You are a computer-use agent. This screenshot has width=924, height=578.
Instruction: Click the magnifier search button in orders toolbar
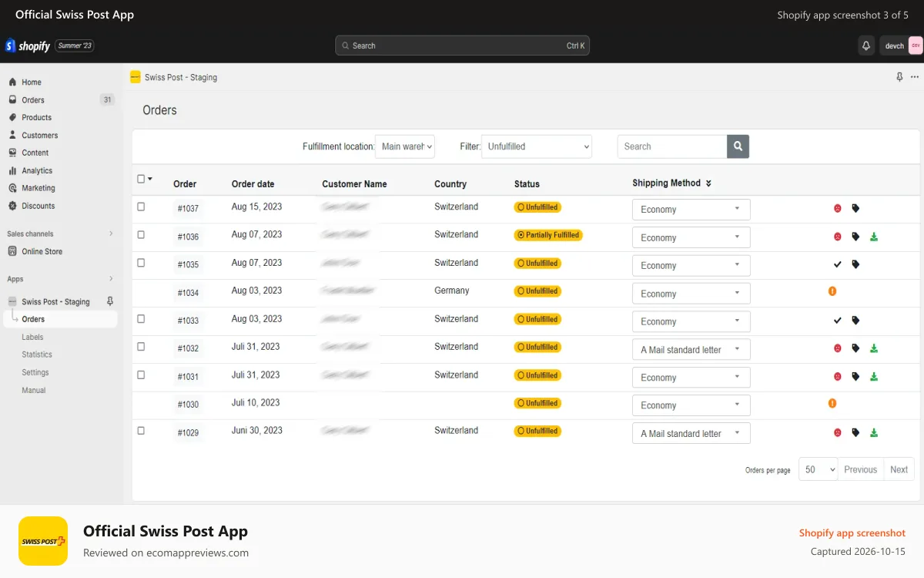coord(738,146)
